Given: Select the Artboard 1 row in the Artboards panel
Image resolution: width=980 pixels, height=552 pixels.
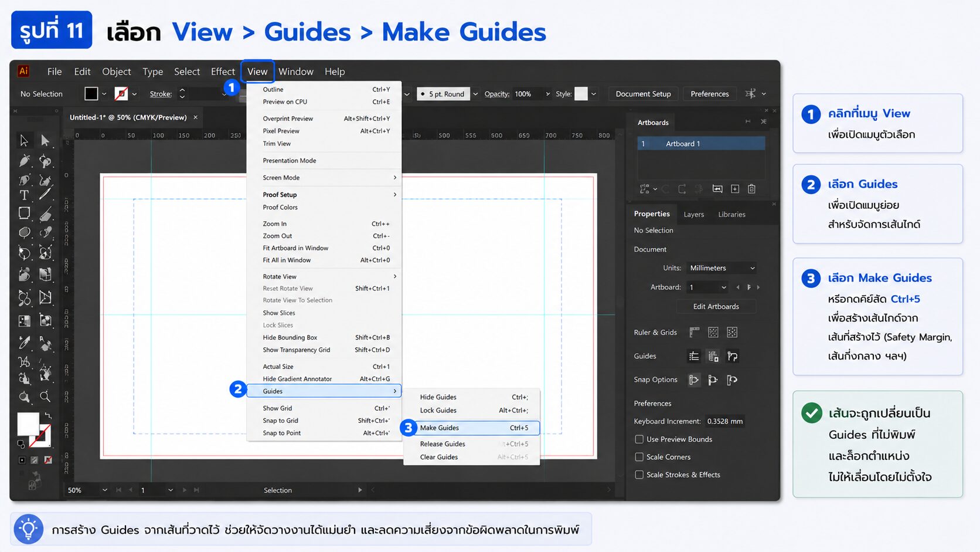Looking at the screenshot, I should [701, 144].
